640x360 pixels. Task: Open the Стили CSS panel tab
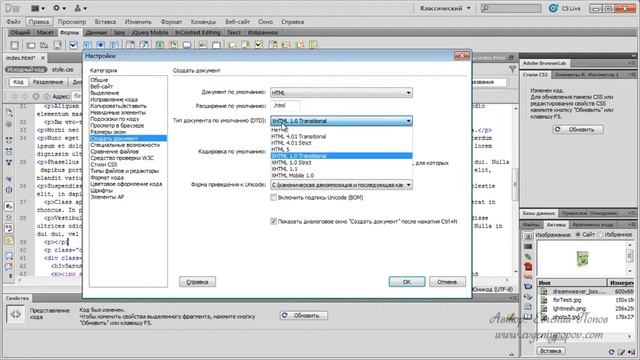click(x=535, y=75)
